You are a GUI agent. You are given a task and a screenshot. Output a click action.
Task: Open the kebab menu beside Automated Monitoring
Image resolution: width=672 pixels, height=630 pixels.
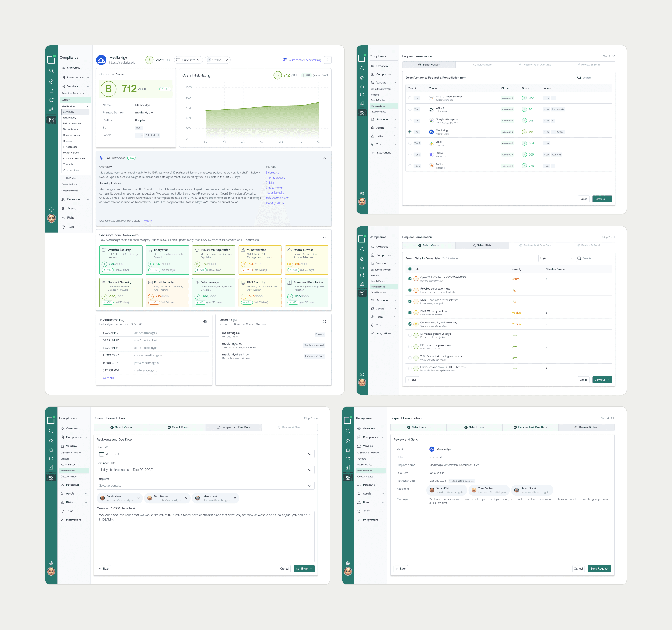[328, 60]
